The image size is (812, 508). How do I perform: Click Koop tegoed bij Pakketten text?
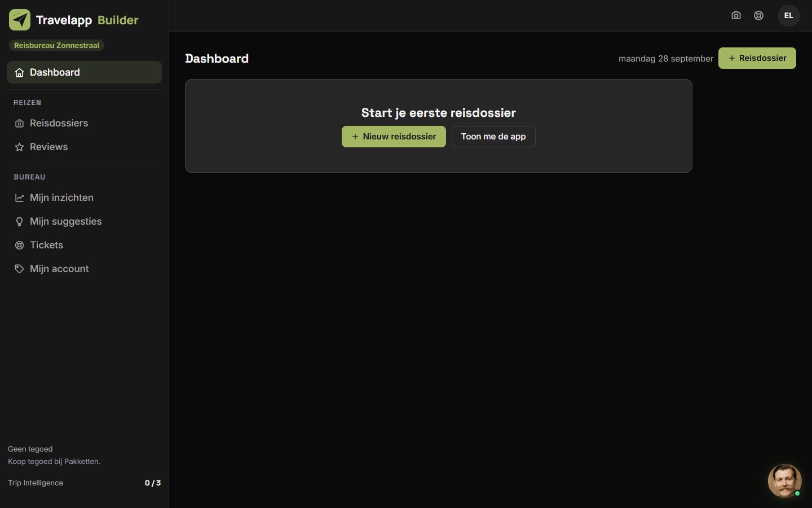point(54,462)
